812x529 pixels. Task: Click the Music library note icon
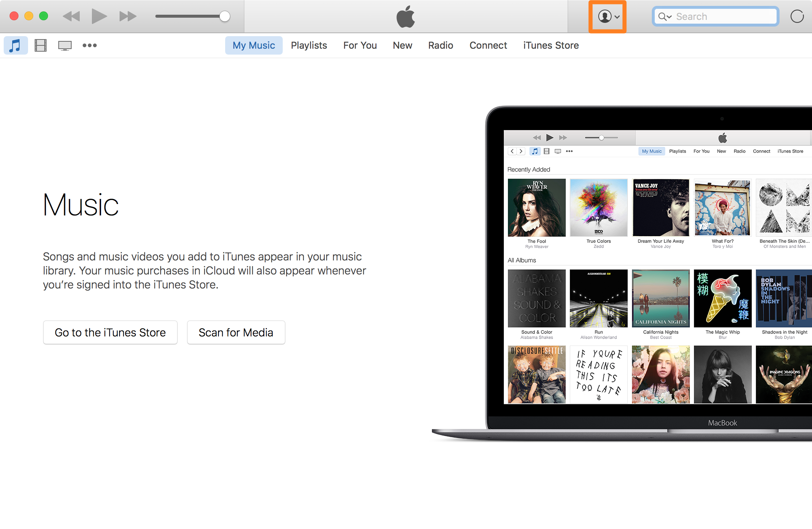pyautogui.click(x=16, y=45)
